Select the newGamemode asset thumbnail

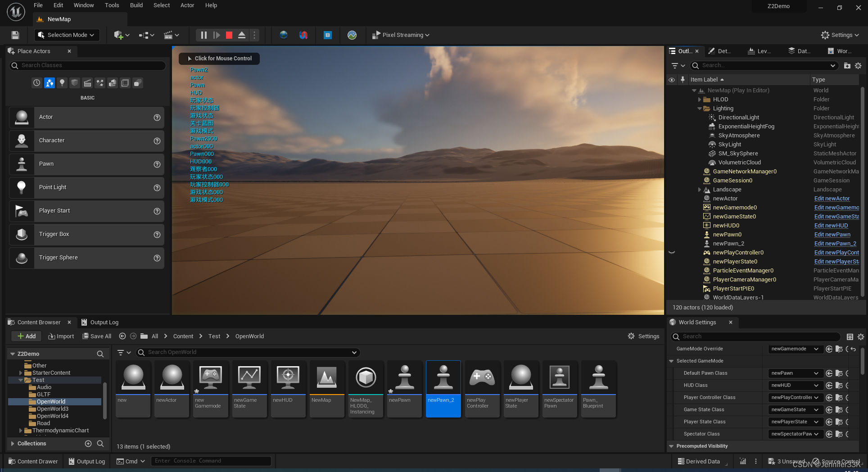click(211, 389)
